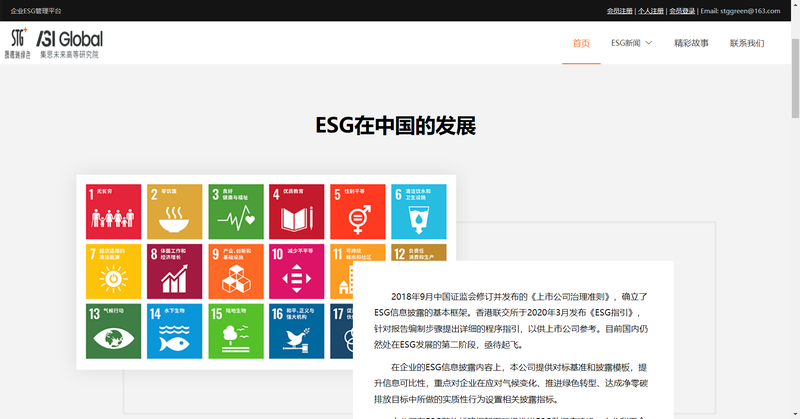The width and height of the screenshot is (800, 419).
Task: Click the scrollbar down arrow
Action: (795, 414)
